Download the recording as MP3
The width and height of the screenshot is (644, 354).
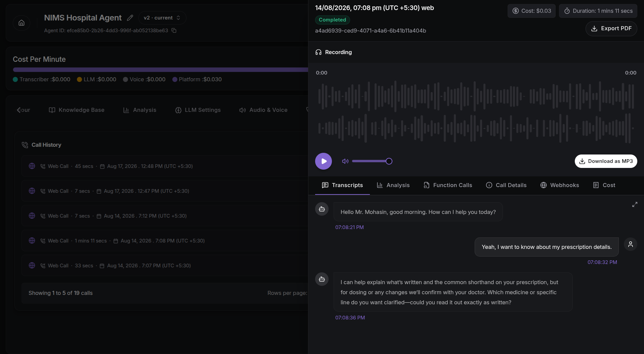pos(606,161)
